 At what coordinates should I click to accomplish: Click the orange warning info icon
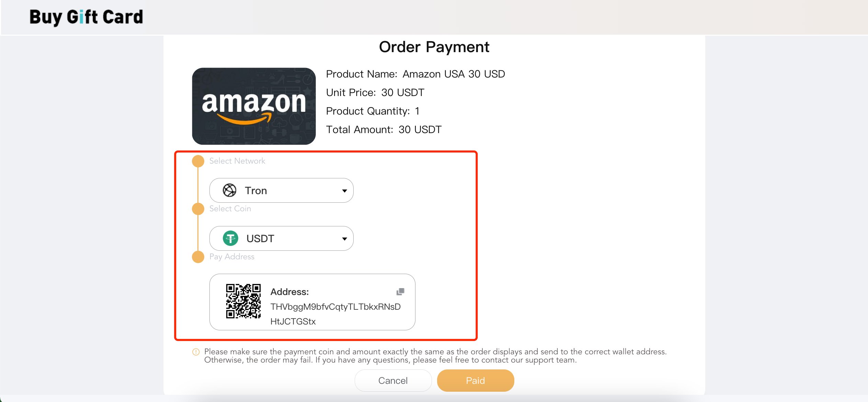(196, 352)
